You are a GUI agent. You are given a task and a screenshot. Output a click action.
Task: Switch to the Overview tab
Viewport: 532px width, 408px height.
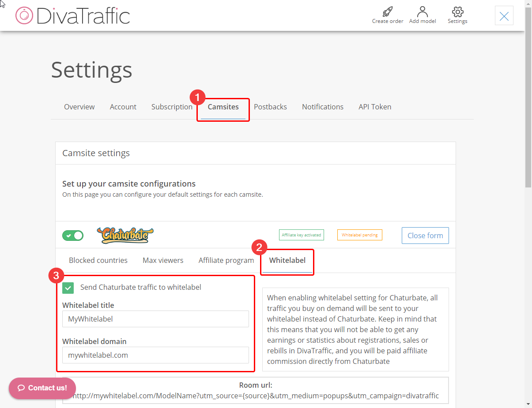[79, 107]
